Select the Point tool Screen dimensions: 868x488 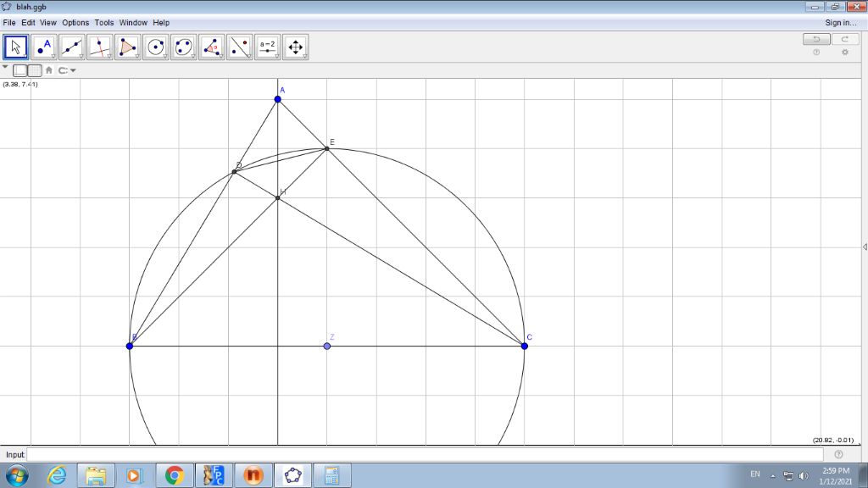coord(44,47)
